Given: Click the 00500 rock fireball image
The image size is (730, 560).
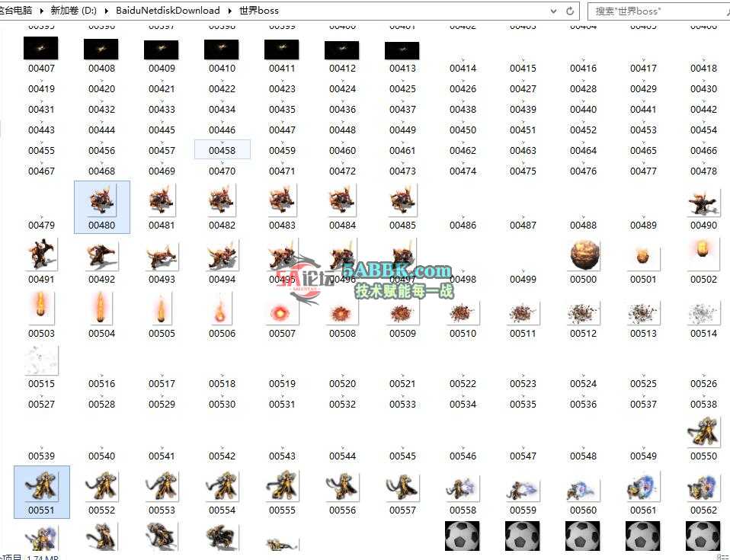Looking at the screenshot, I should coord(583,256).
